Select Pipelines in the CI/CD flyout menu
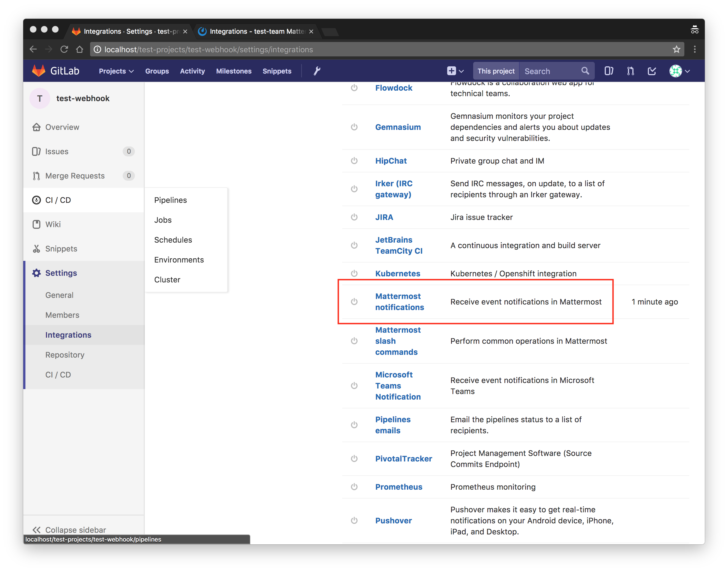The height and width of the screenshot is (572, 728). (171, 200)
